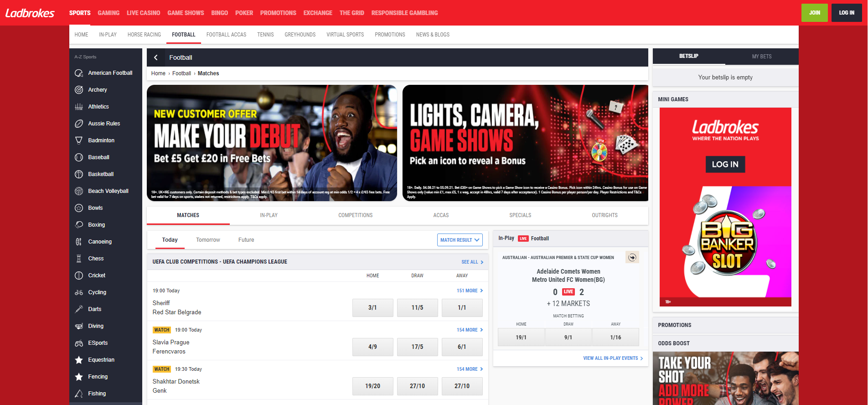The width and height of the screenshot is (868, 405).
Task: Go to Horse Racing section
Action: [x=144, y=35]
